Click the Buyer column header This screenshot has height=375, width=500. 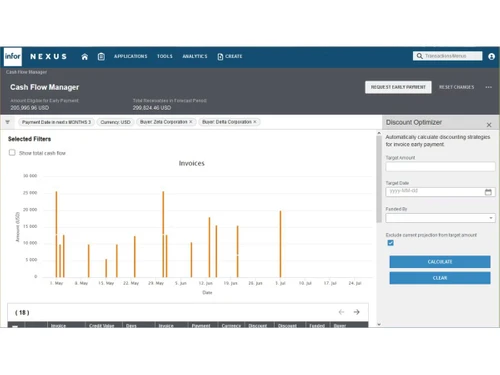[x=349, y=325]
